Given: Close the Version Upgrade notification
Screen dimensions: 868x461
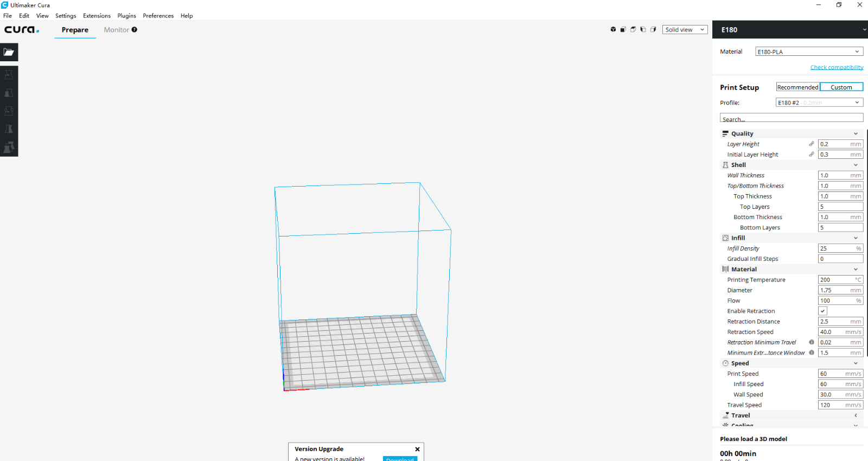Looking at the screenshot, I should [417, 449].
